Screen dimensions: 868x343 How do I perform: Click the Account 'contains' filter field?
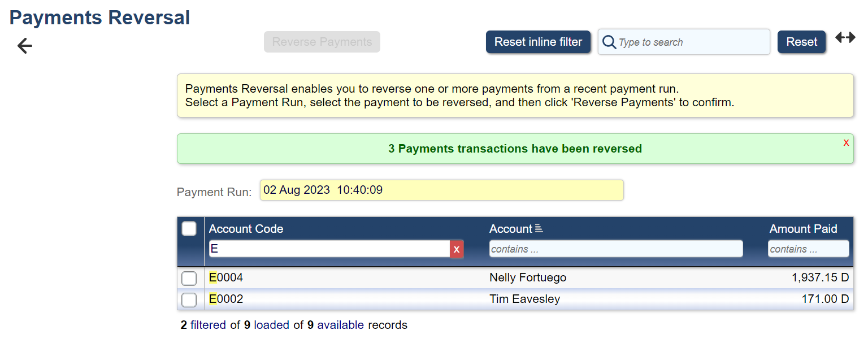tap(615, 249)
